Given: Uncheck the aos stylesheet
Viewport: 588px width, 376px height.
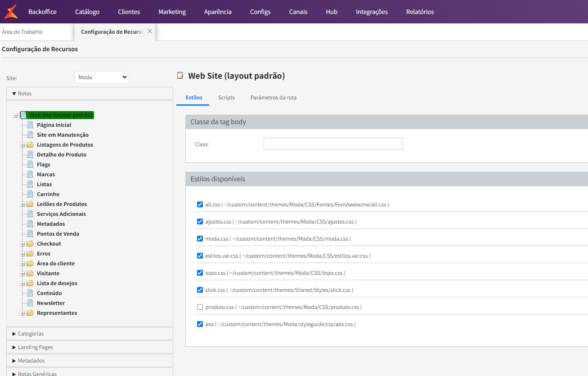Looking at the screenshot, I should (x=200, y=324).
